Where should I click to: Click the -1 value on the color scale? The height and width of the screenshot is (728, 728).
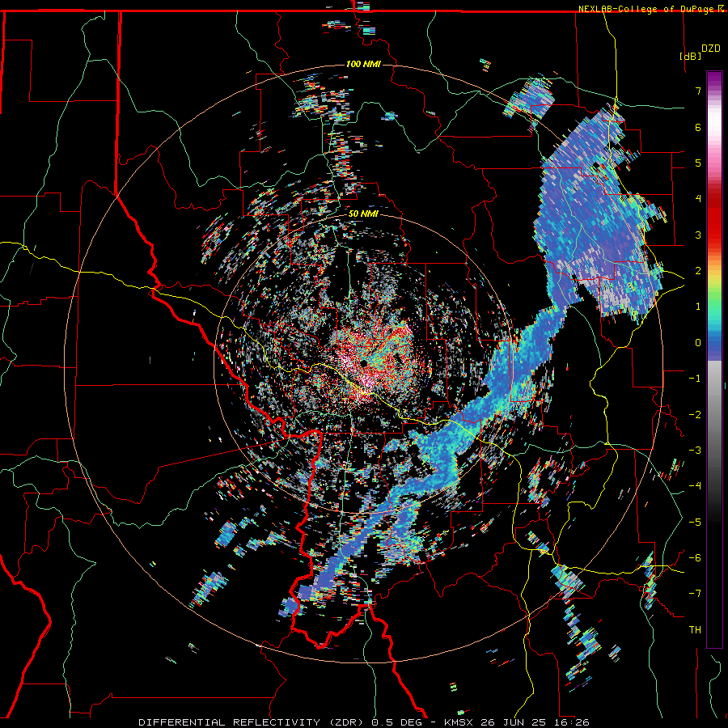click(x=695, y=379)
